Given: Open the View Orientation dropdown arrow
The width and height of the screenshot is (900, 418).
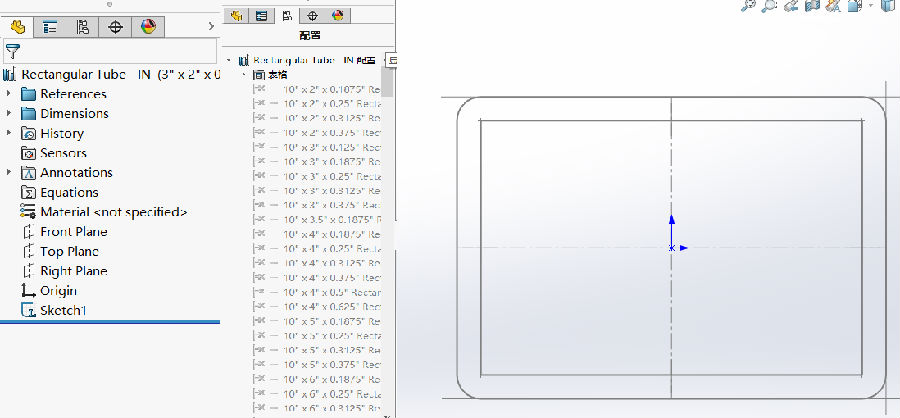Looking at the screenshot, I should (x=871, y=5).
